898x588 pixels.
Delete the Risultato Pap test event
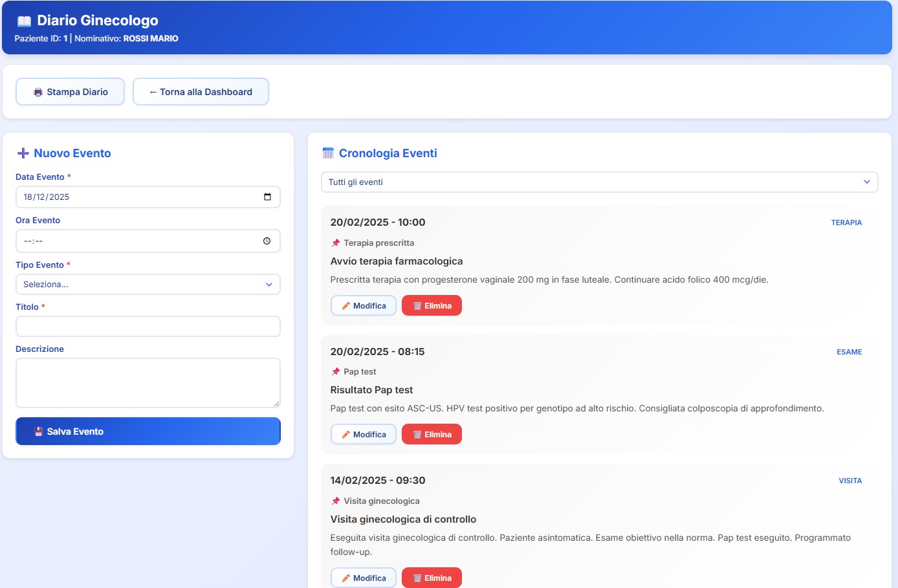(432, 434)
